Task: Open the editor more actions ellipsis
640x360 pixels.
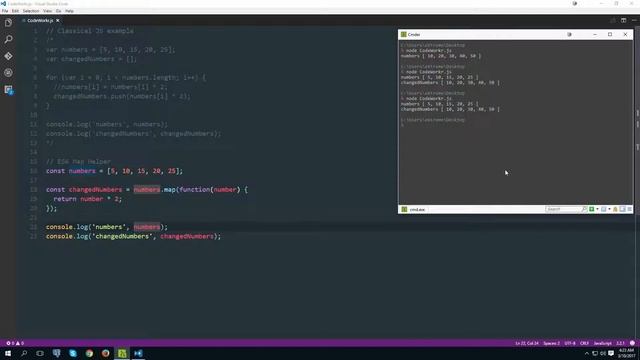Action: coord(634,20)
